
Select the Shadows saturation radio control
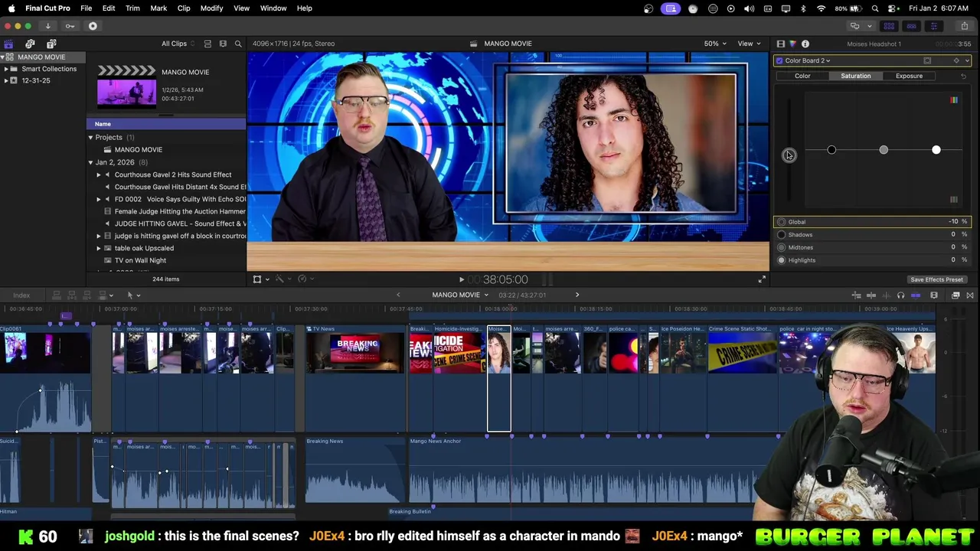coord(781,235)
